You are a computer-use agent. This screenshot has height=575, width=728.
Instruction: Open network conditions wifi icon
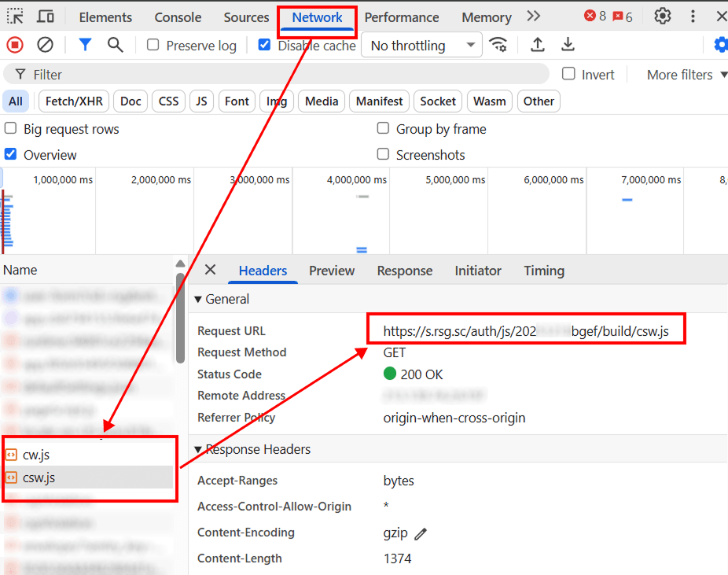(498, 45)
